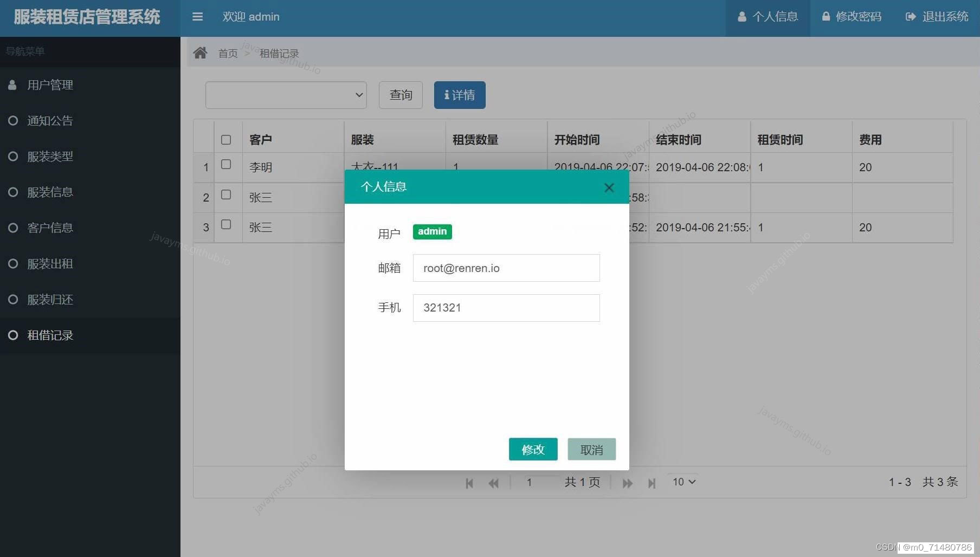Viewport: 980px width, 557px height.
Task: Click the 查询 button
Action: 401,95
